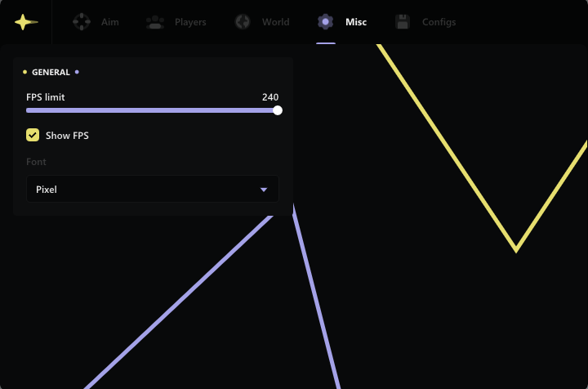The height and width of the screenshot is (389, 588).
Task: Uncheck the Show FPS checkbox
Action: click(33, 136)
